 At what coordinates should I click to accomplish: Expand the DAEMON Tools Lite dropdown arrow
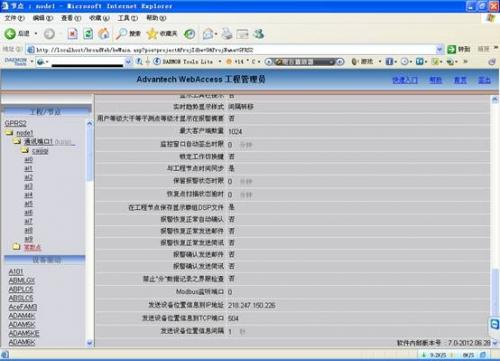click(x=220, y=62)
